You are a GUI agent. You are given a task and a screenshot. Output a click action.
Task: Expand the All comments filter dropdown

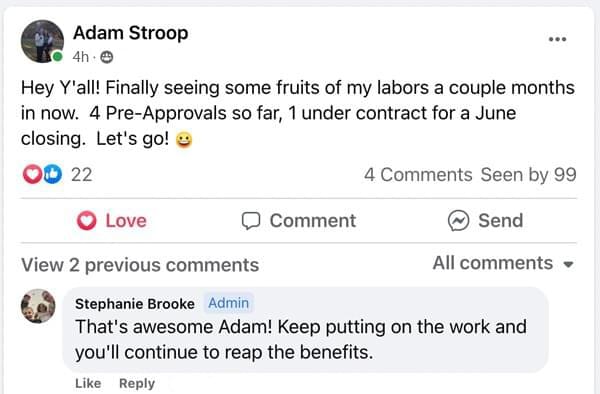pyautogui.click(x=503, y=263)
